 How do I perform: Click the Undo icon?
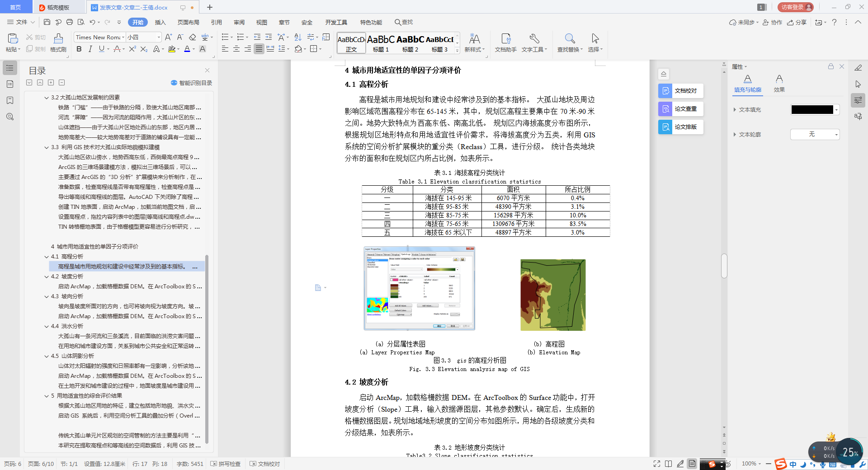[x=92, y=22]
